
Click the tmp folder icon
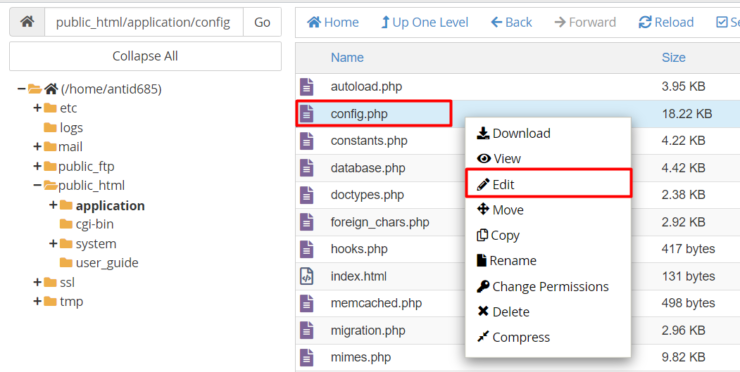point(50,301)
